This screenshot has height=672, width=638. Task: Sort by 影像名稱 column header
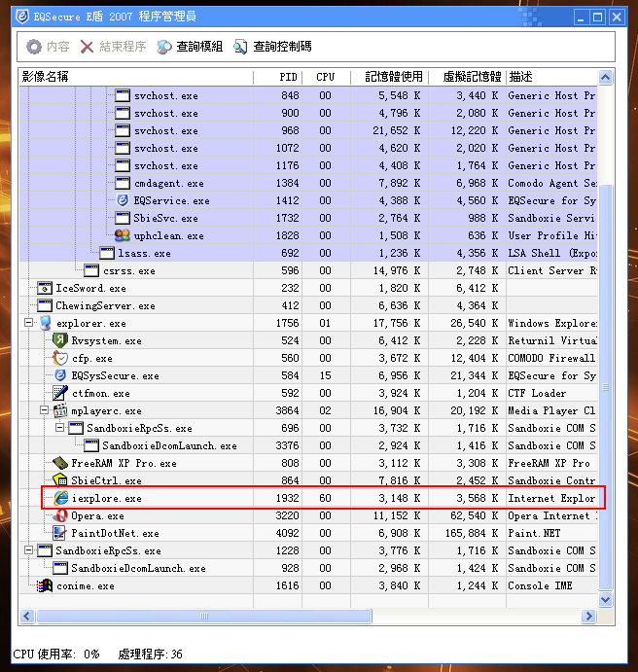click(x=136, y=77)
